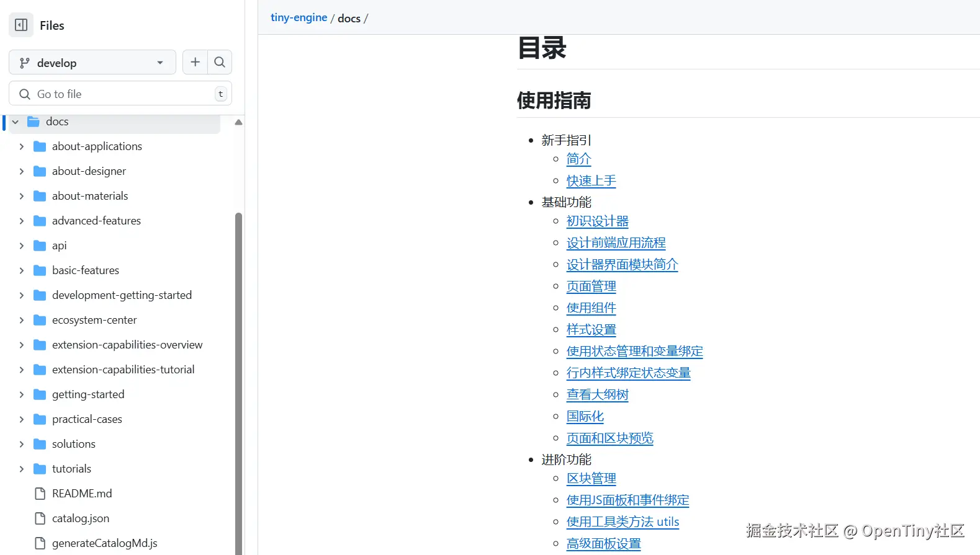Click the basic-features folder icon
This screenshot has height=555, width=980.
point(40,270)
